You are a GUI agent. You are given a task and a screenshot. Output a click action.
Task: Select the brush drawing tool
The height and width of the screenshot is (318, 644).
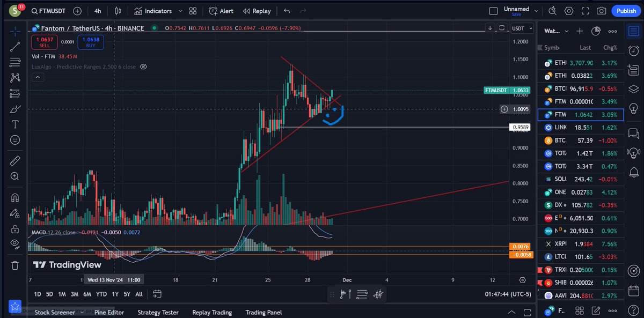pos(15,109)
